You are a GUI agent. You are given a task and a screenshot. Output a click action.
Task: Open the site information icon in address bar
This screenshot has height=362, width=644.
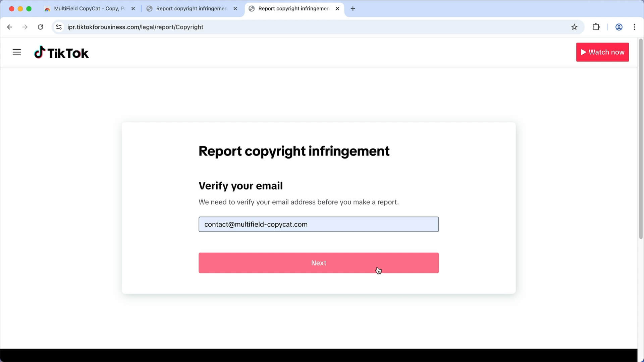point(59,27)
